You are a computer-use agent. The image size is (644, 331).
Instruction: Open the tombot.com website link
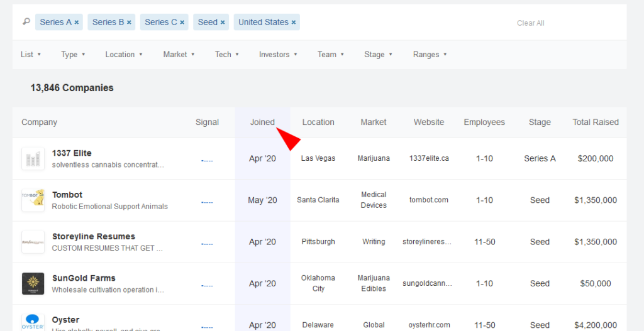pos(429,200)
